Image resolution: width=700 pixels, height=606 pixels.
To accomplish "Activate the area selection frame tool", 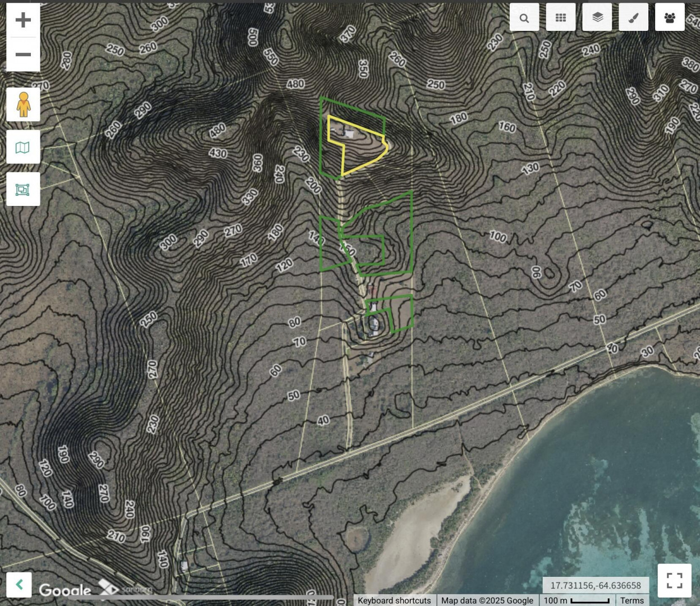I will (23, 190).
